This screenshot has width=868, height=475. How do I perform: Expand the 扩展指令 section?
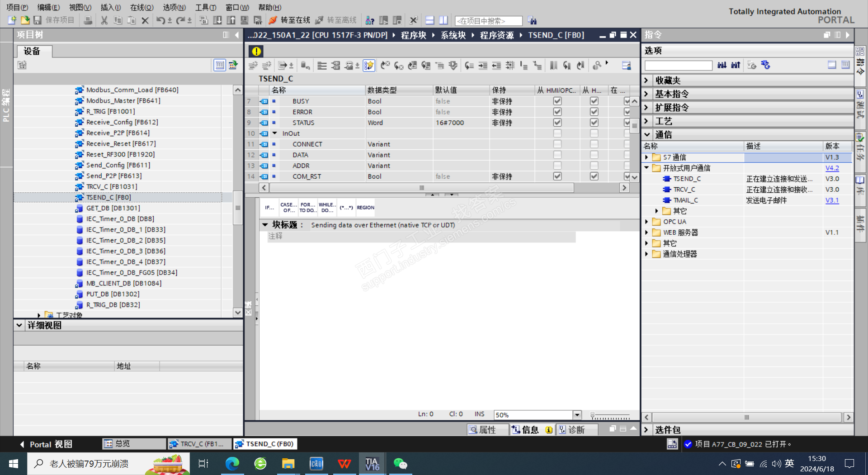646,108
